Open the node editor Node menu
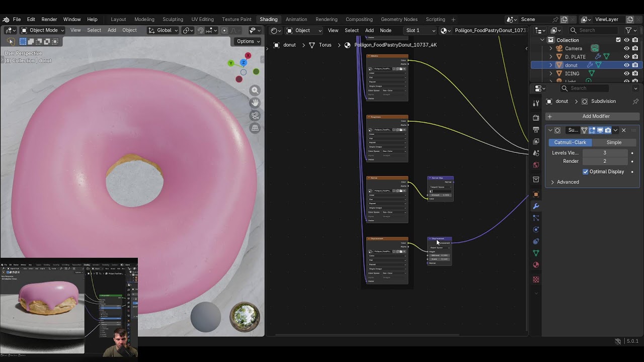 click(x=385, y=30)
